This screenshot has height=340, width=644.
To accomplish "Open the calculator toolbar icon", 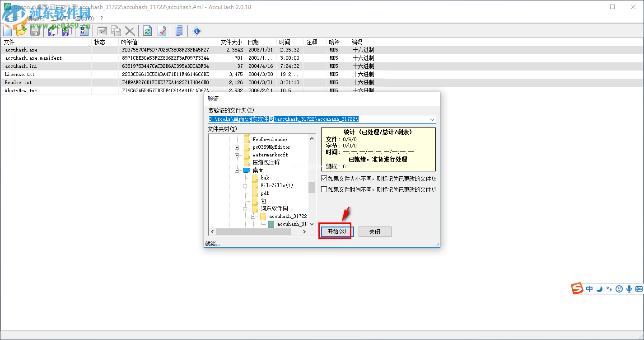I will (179, 31).
